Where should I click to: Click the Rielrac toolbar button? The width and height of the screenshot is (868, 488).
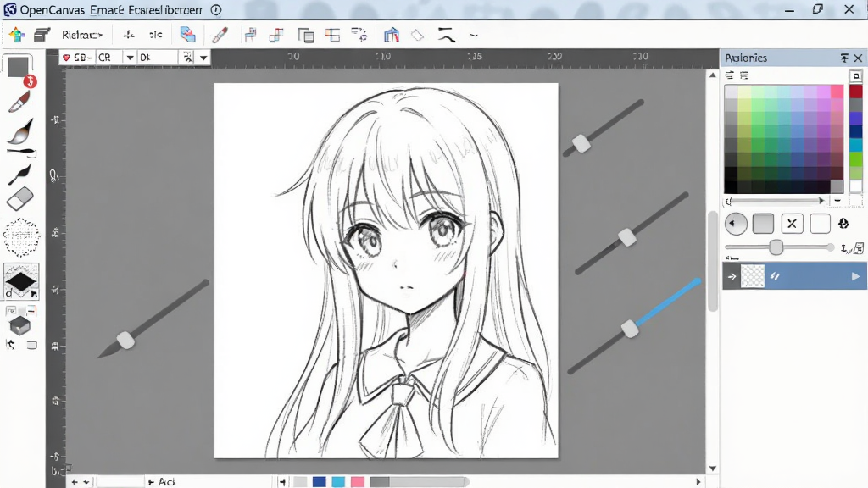click(x=82, y=35)
